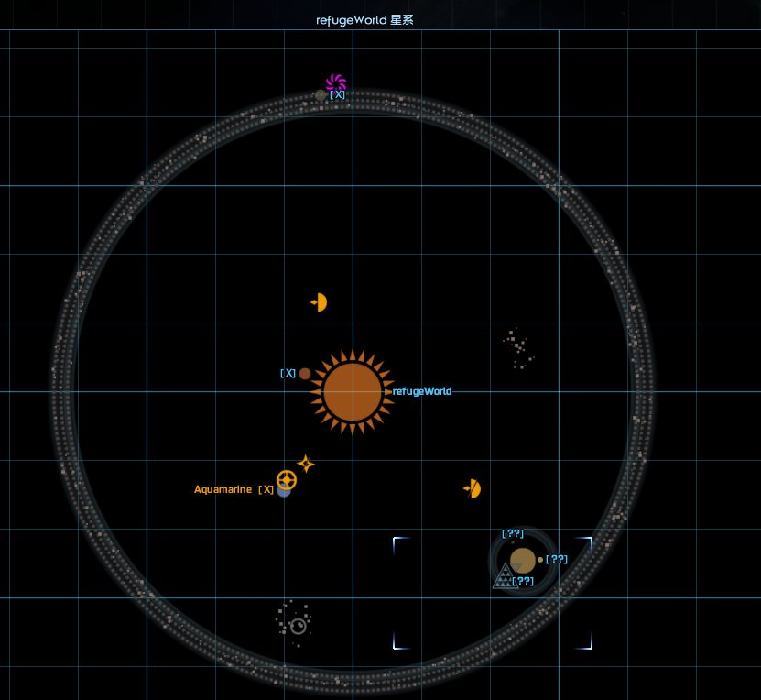This screenshot has height=700, width=761.
Task: Click the refugeWorld star name label
Action: pyautogui.click(x=422, y=392)
